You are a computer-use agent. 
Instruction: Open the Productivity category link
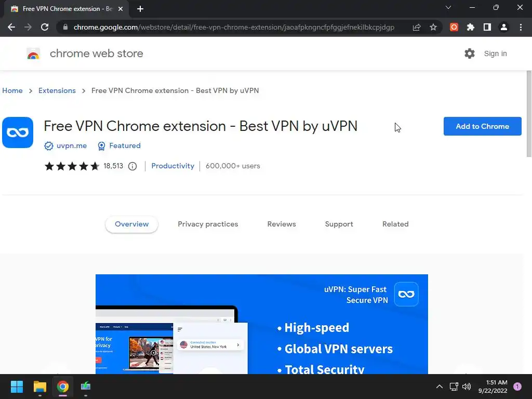pyautogui.click(x=172, y=166)
